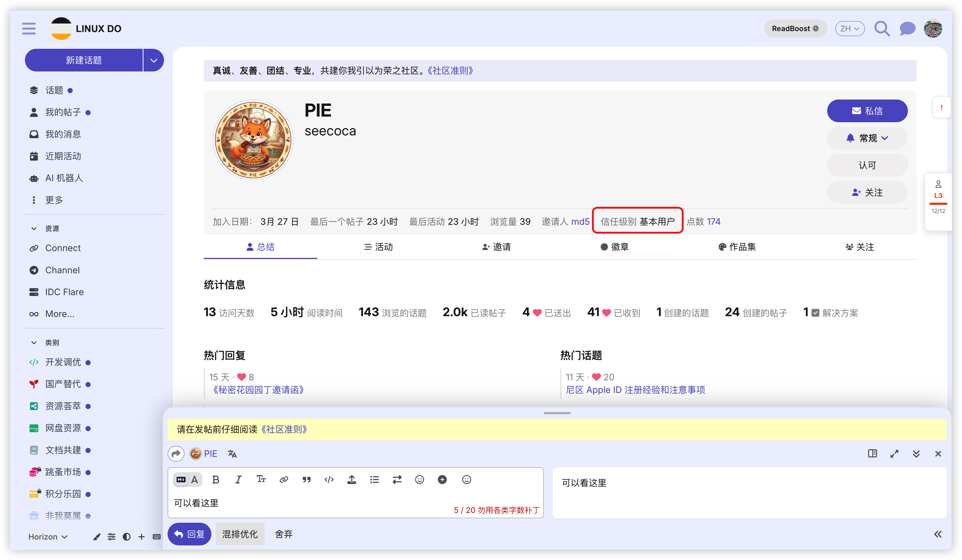This screenshot has height=560, width=962.
Task: Open the Horizon theme dropdown
Action: click(x=48, y=537)
